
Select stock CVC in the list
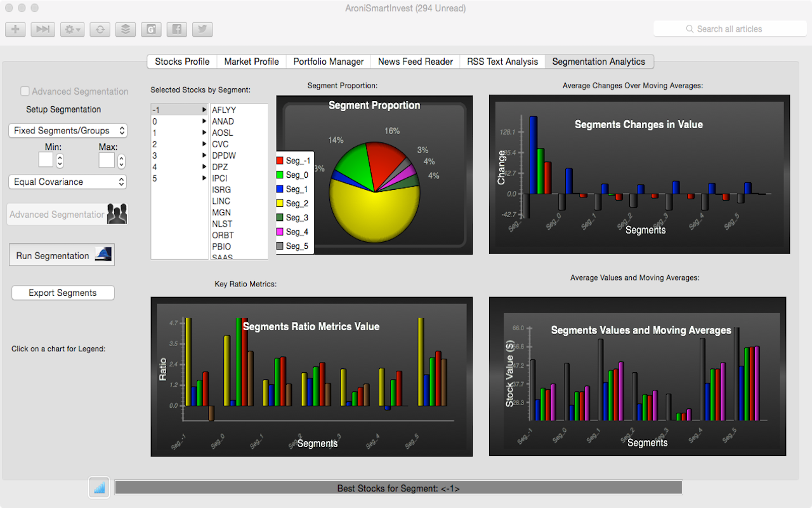pos(239,144)
